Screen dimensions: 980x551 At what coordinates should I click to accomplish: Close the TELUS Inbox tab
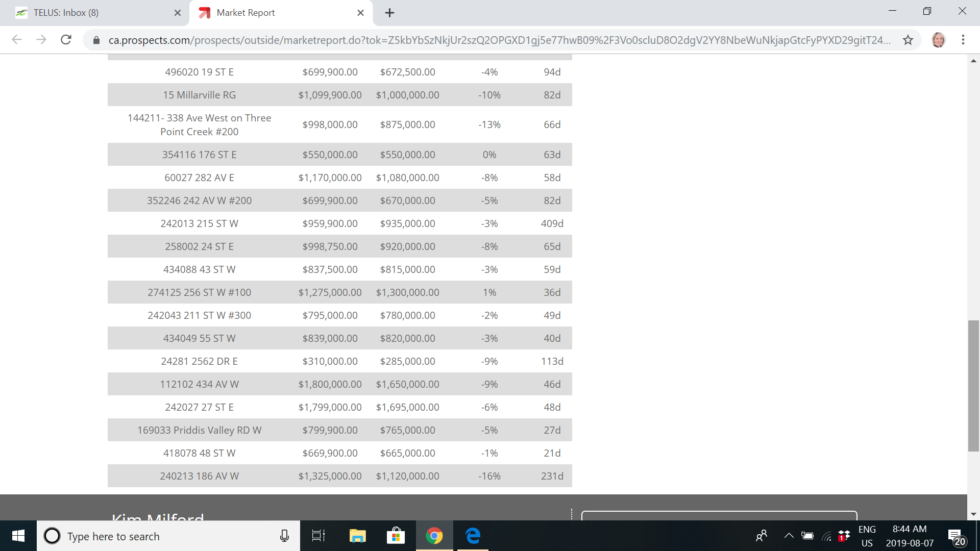click(x=177, y=13)
